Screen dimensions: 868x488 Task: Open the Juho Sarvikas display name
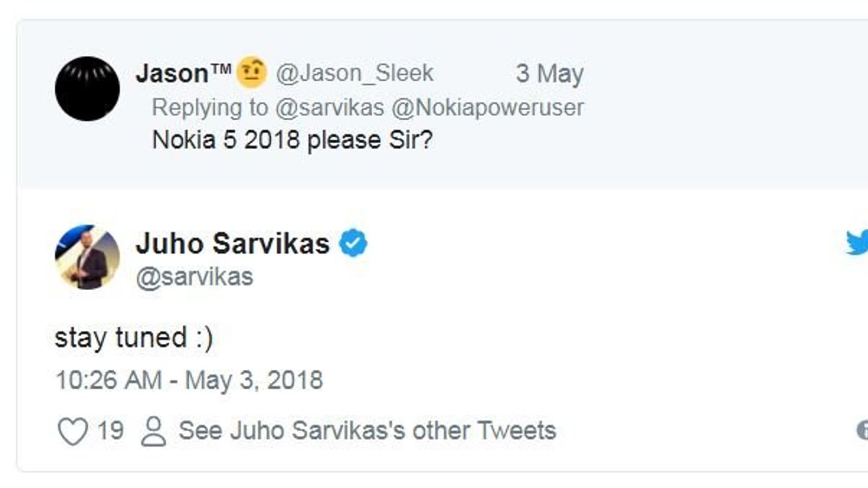(232, 243)
